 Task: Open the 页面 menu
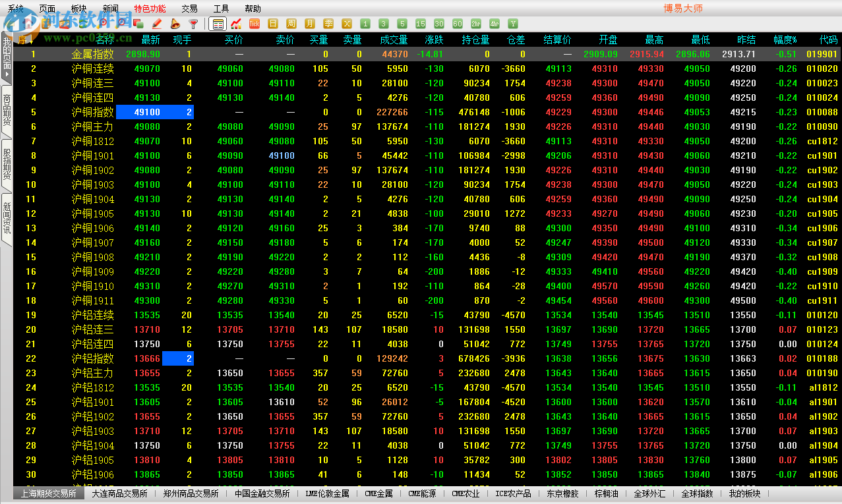(x=47, y=9)
